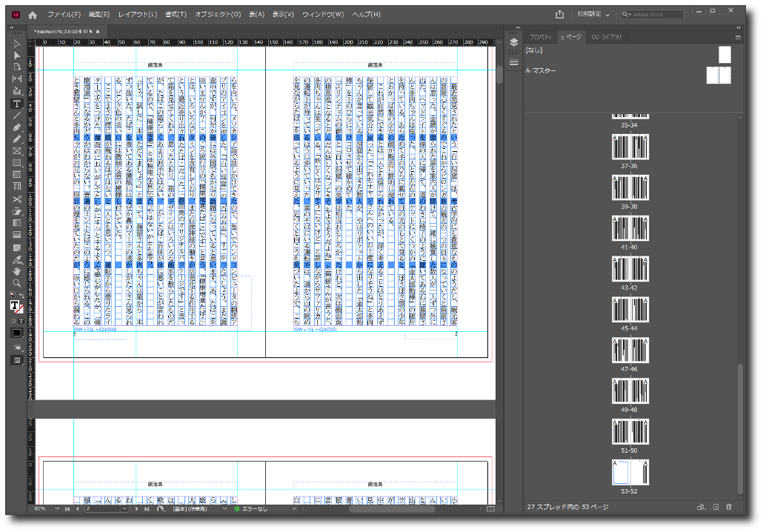Select the A-マスター master page
Image resolution: width=763 pixels, height=532 pixels.
541,71
